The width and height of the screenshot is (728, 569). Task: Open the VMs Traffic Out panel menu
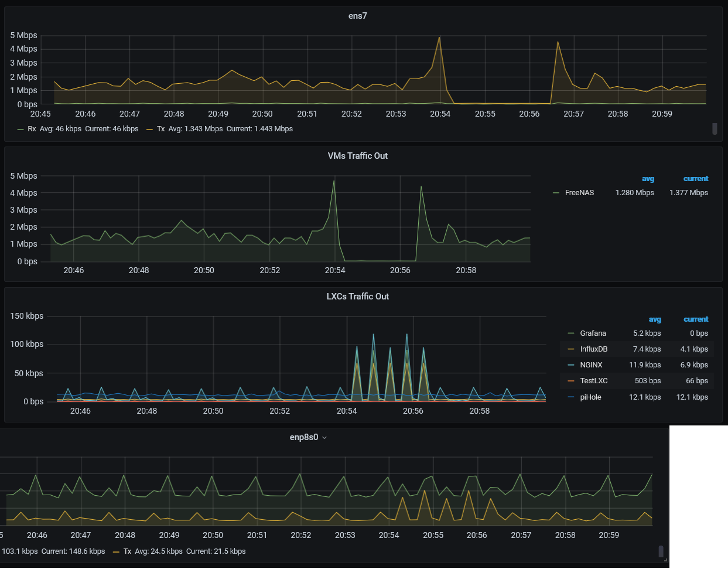pos(357,156)
